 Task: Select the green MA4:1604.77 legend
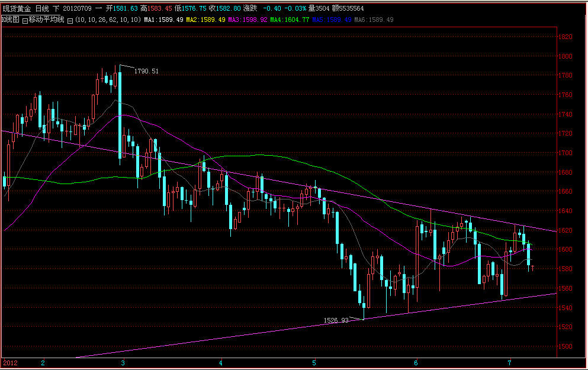(x=290, y=20)
